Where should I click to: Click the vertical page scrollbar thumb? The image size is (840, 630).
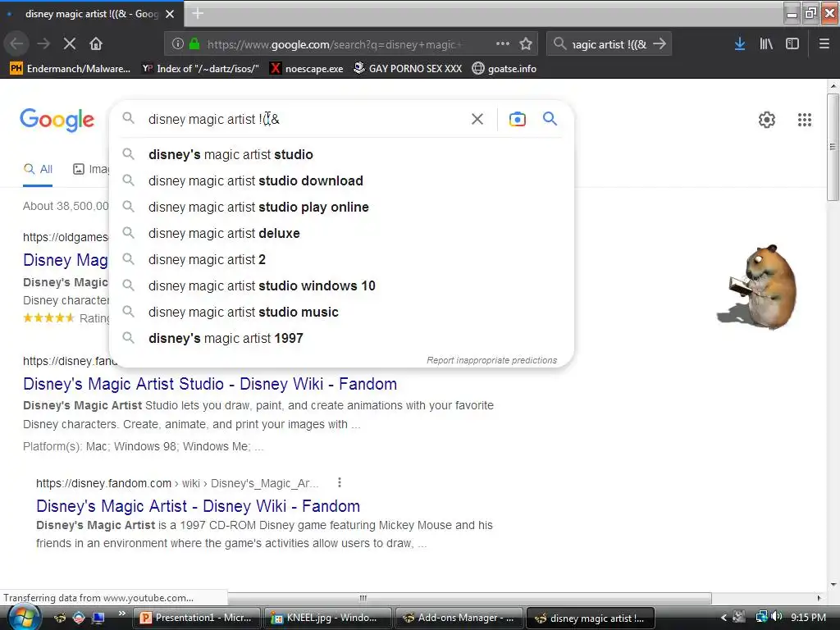pos(833,148)
